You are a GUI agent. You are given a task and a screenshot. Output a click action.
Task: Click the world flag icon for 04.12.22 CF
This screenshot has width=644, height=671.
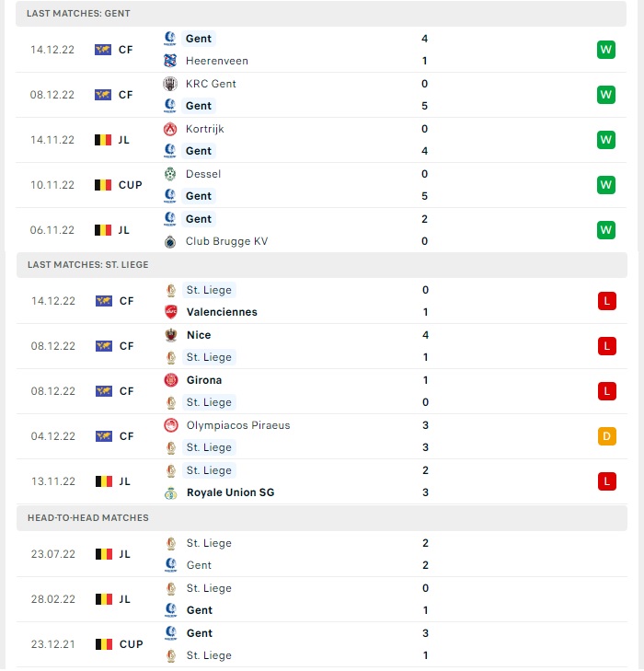104,436
